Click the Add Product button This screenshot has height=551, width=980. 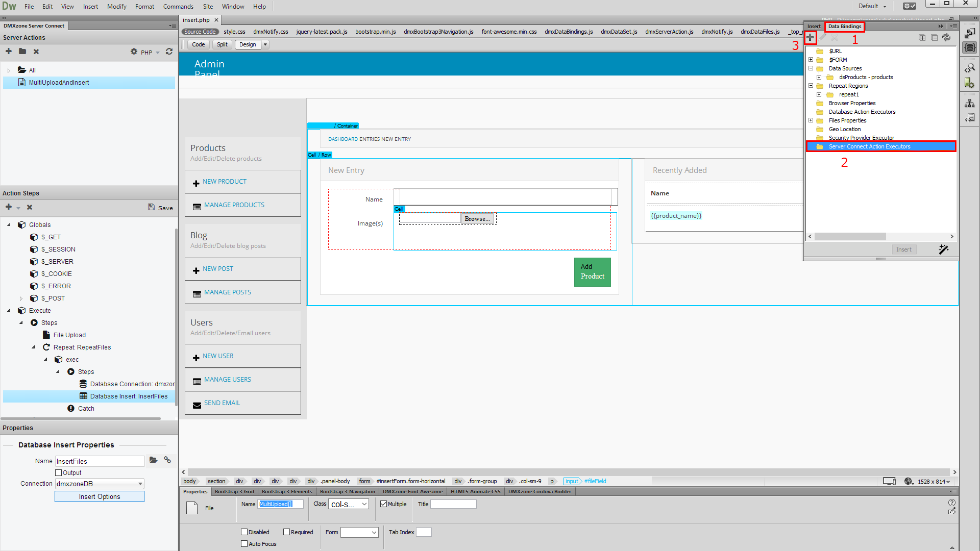592,271
